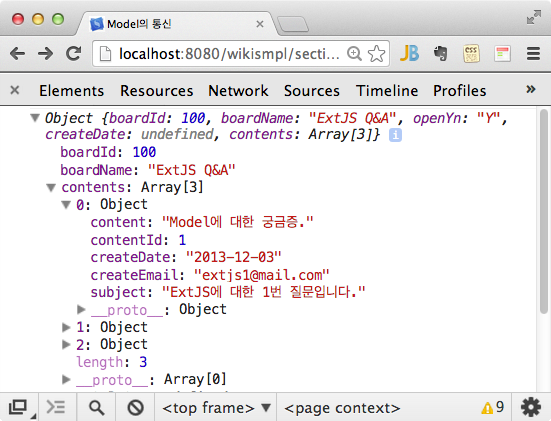Click the boardName: "ExtJS Q&A" row
Viewport: 551px width, 421px height.
coord(148,170)
